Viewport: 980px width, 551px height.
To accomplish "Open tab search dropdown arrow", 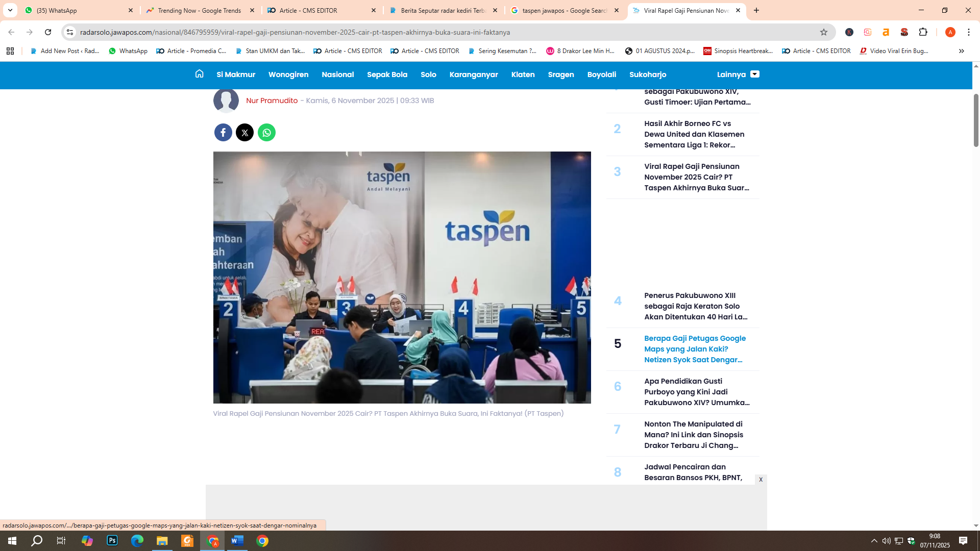I will pos(10,10).
